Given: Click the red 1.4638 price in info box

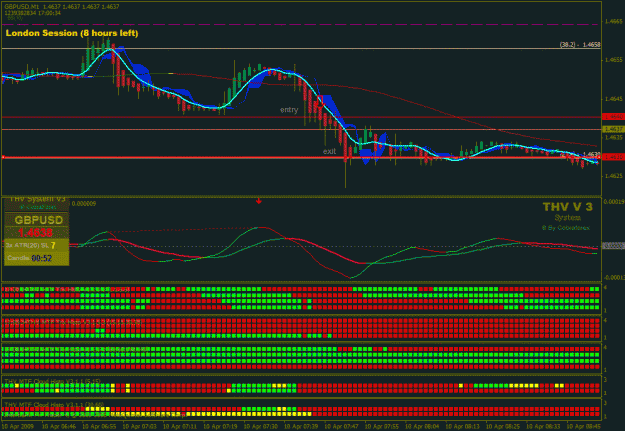Looking at the screenshot, I should tap(35, 232).
